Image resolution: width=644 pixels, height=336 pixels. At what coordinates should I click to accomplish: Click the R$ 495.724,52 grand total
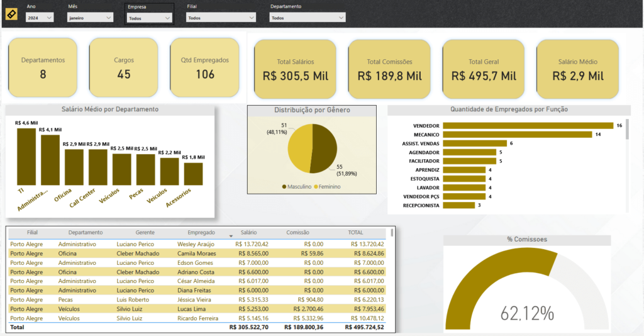[364, 327]
